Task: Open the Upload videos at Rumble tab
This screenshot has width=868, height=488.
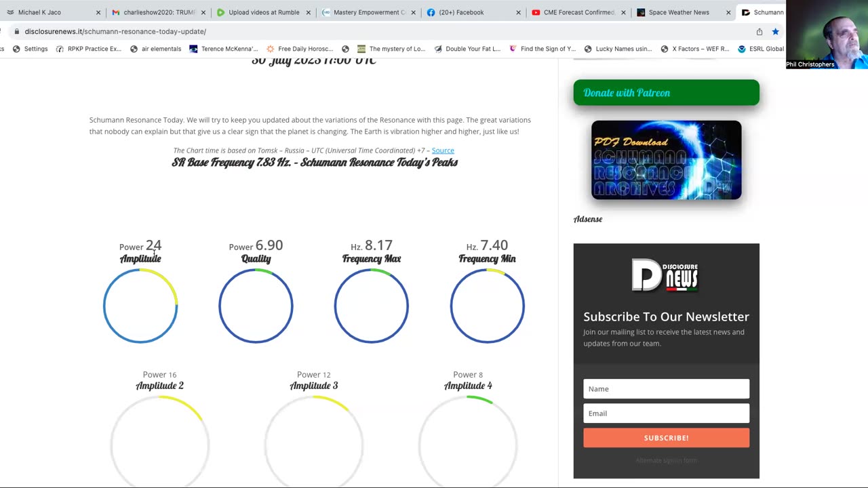Action: tap(263, 12)
